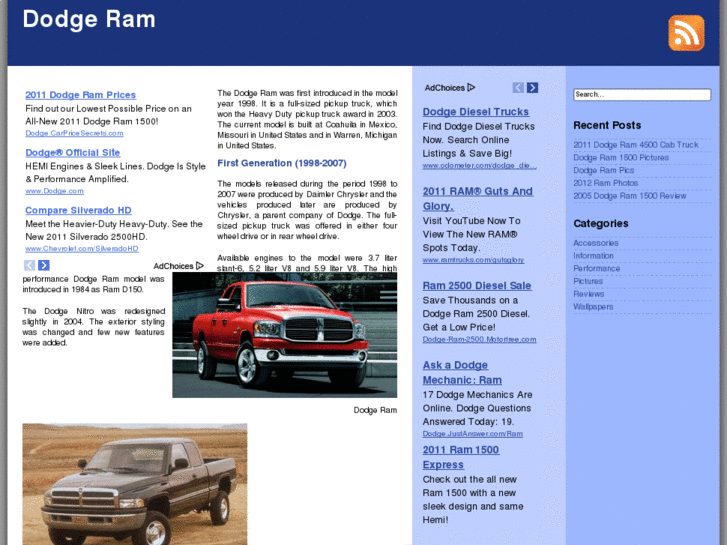This screenshot has height=545, width=727.
Task: Open Ask a Dodge Mechanic: Ram ad
Action: coord(462,372)
